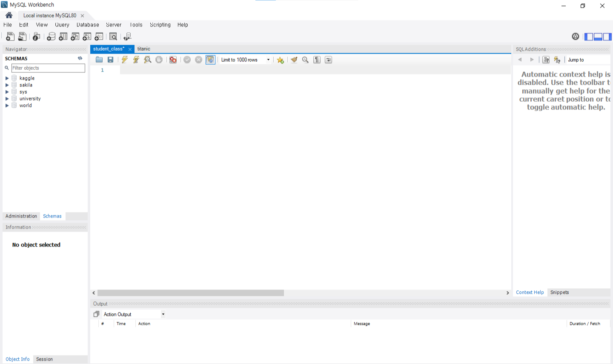613x364 pixels.
Task: Create a new stored procedure icon
Action: pyautogui.click(x=87, y=37)
